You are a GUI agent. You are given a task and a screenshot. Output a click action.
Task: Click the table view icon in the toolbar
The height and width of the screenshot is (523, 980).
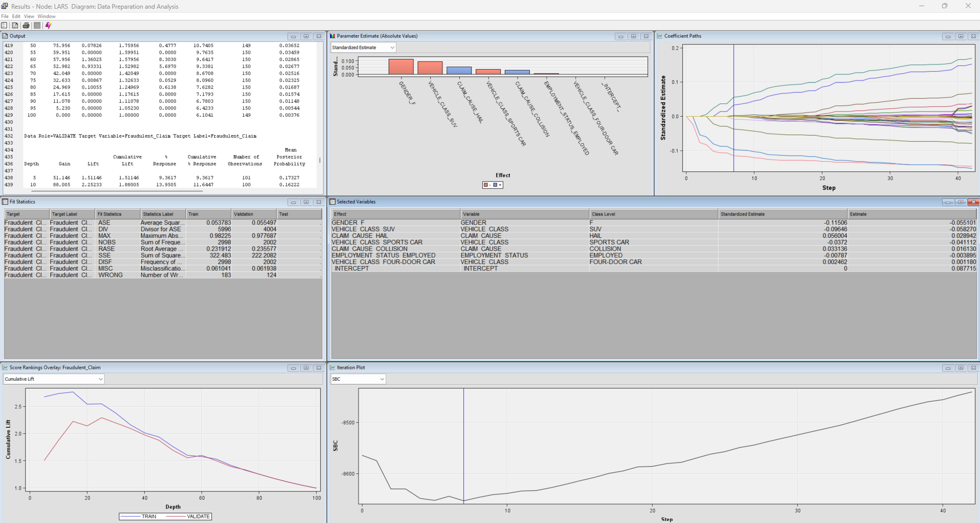point(15,25)
